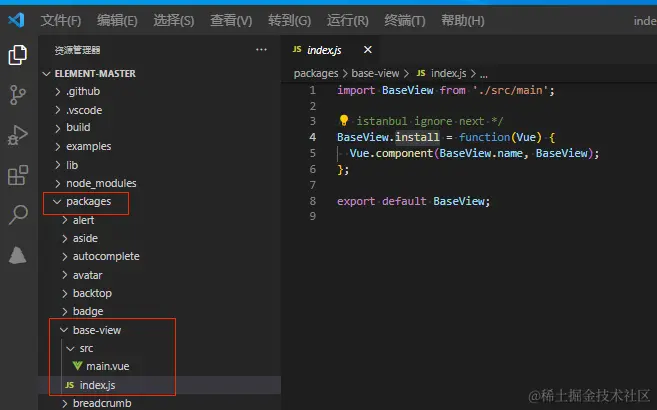Collapse the base-view folder
This screenshot has width=657, height=410.
tap(64, 330)
